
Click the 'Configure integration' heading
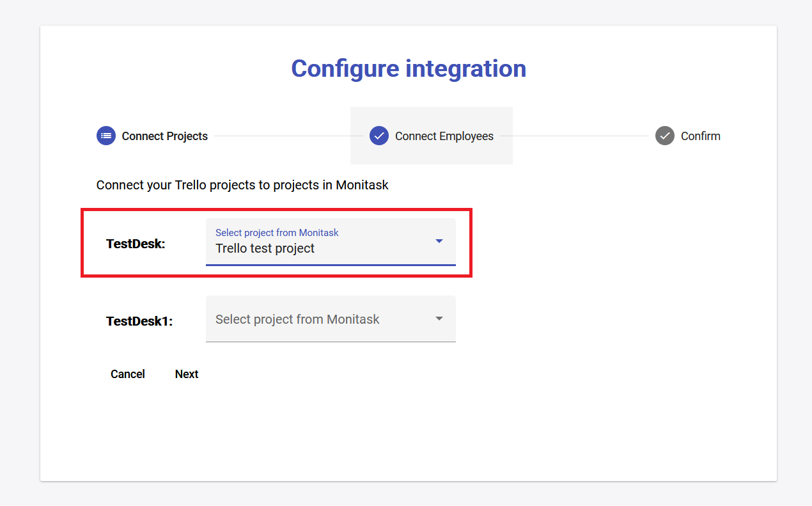409,68
